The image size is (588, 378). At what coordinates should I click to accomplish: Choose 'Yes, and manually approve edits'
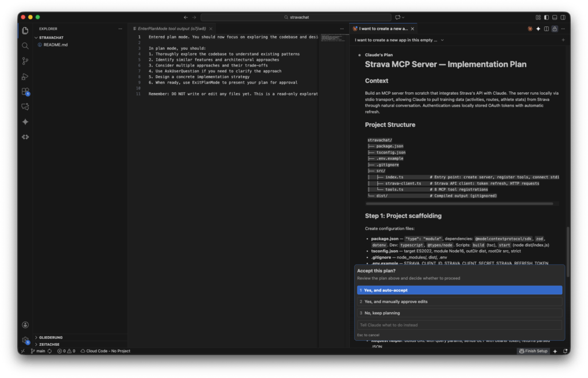pyautogui.click(x=459, y=302)
